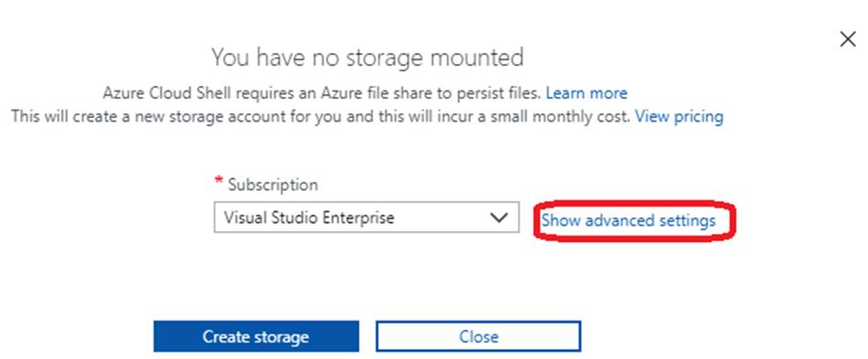Confirm storage creation with the blue button
868x359 pixels.
256,336
